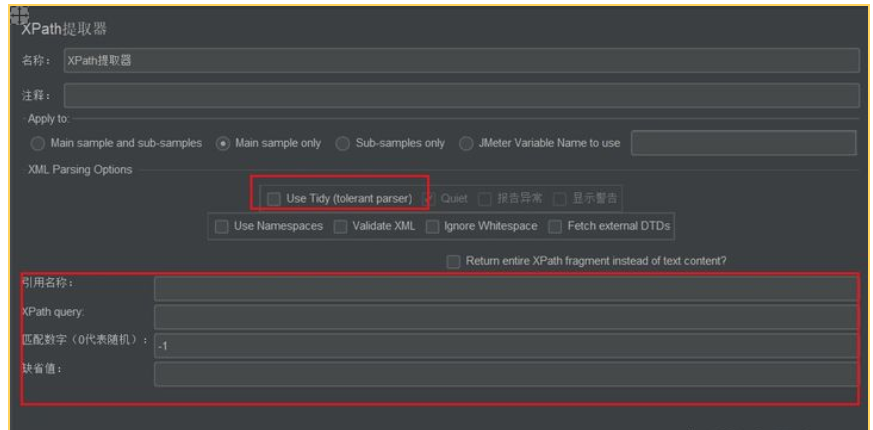The height and width of the screenshot is (430, 873).
Task: Toggle the 报告异常 checkbox
Action: click(485, 198)
